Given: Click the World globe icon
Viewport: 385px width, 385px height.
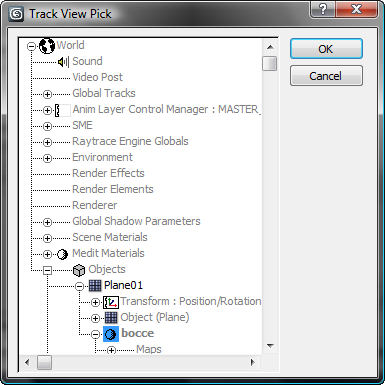Looking at the screenshot, I should (47, 46).
